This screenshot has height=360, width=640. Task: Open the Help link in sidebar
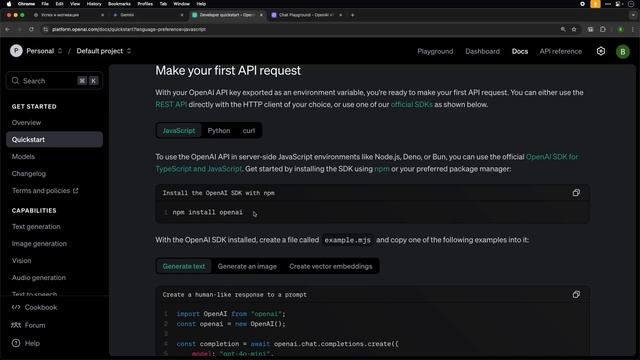tap(26, 343)
